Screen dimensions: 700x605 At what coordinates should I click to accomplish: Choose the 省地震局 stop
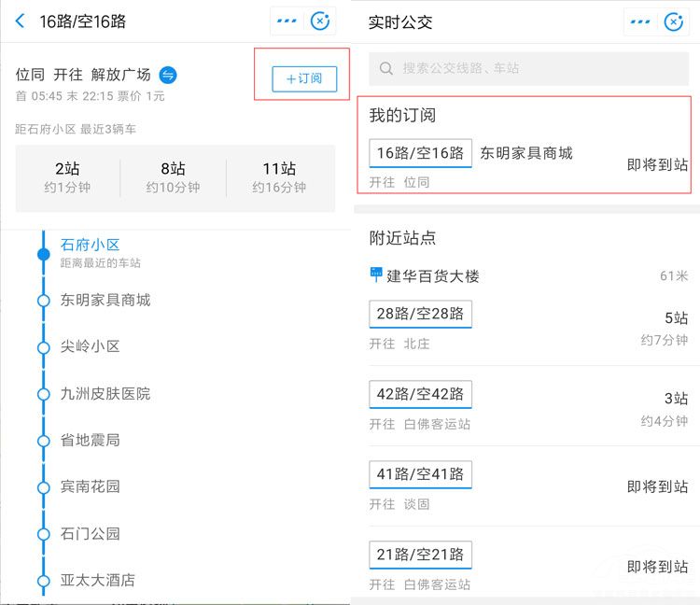point(91,440)
